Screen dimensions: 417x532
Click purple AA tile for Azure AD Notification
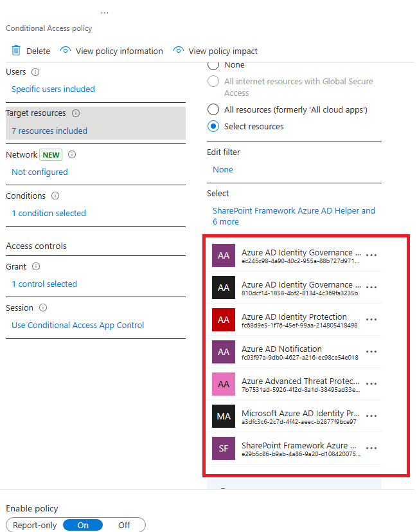224,352
